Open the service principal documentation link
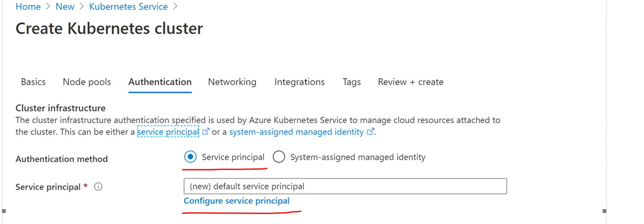The height and width of the screenshot is (224, 644). [x=168, y=132]
